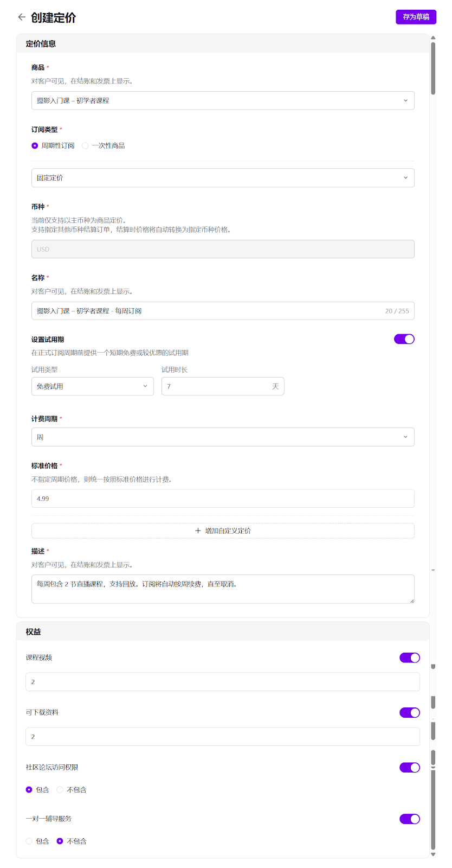452x868 pixels.
Task: Click the 描述 text area
Action: pos(222,589)
